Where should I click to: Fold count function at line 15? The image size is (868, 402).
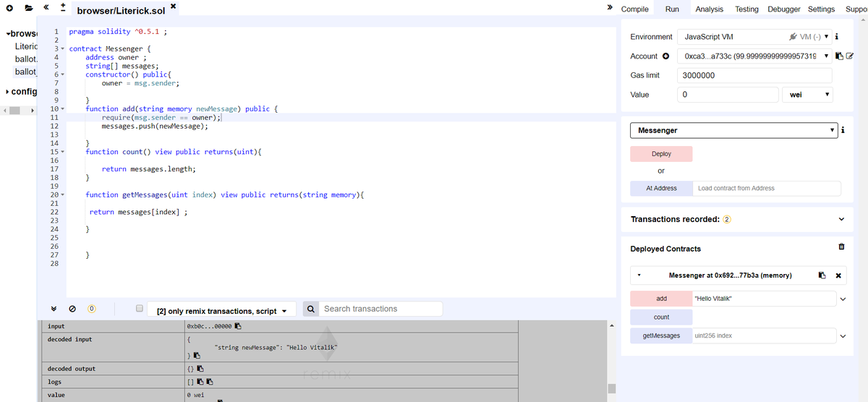point(63,152)
